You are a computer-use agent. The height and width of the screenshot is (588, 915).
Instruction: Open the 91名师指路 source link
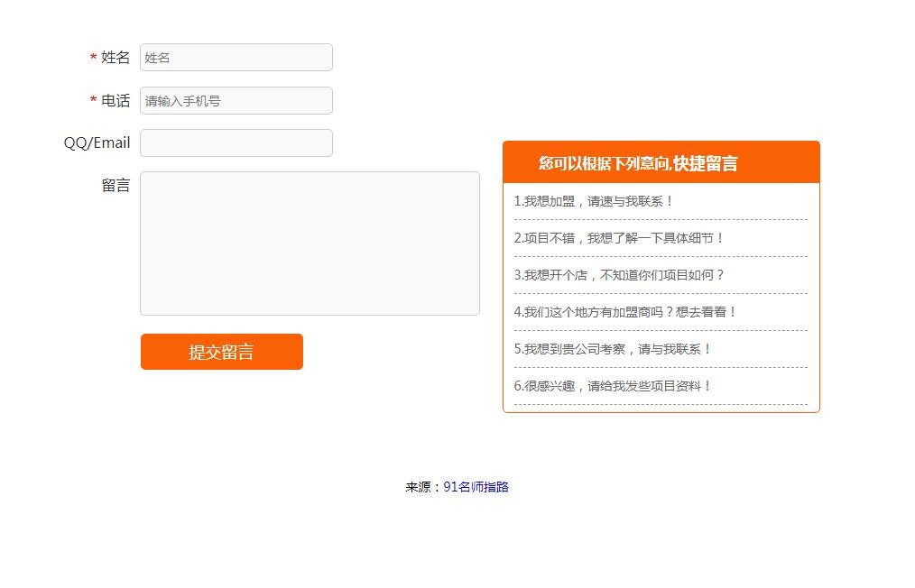point(476,487)
